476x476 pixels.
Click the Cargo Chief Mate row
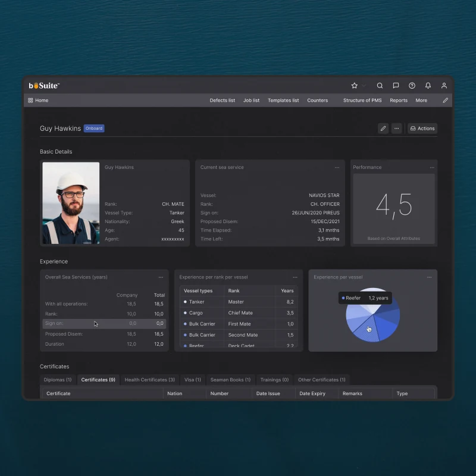tap(239, 313)
